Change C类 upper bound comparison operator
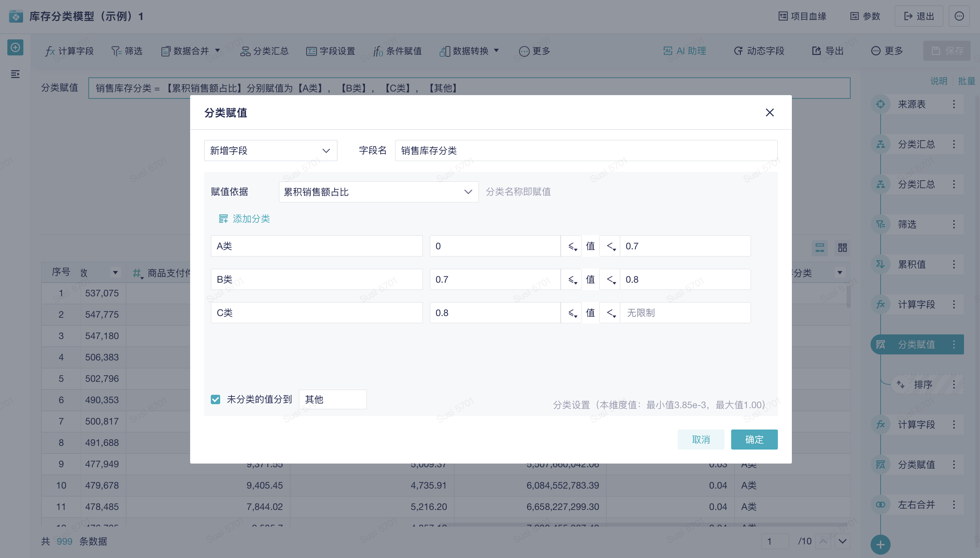 611,313
